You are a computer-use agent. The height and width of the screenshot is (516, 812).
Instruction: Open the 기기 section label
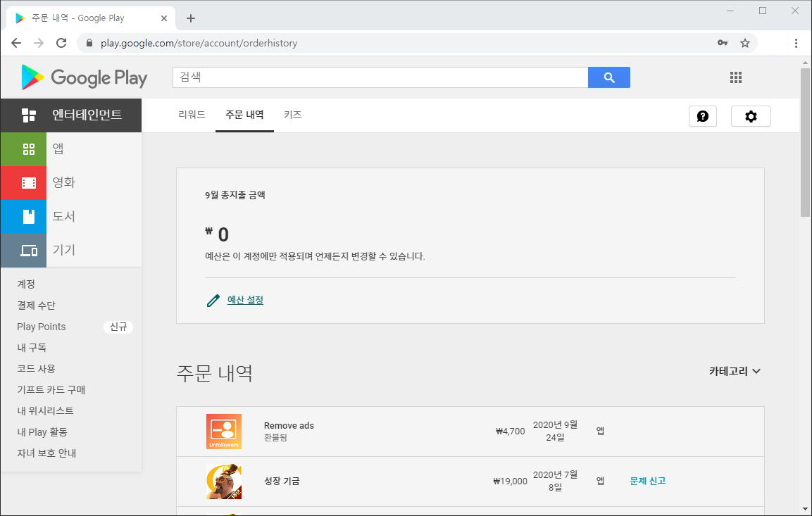coord(63,251)
